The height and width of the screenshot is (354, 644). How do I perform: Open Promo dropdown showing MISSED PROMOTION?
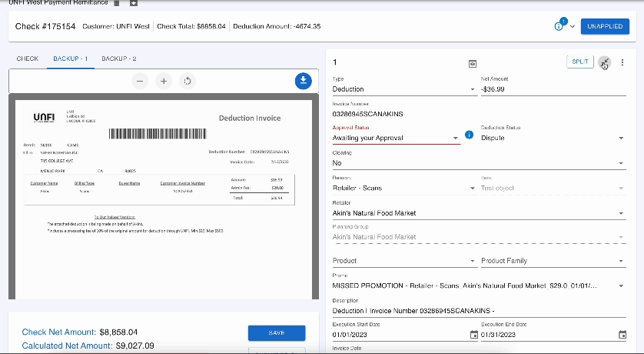click(x=479, y=286)
